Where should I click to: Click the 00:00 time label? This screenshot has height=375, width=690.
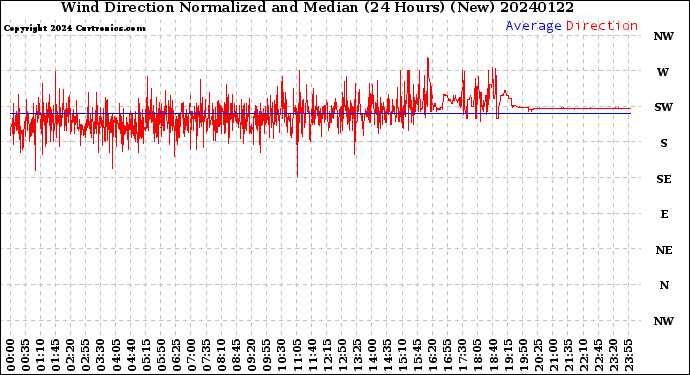pos(11,355)
